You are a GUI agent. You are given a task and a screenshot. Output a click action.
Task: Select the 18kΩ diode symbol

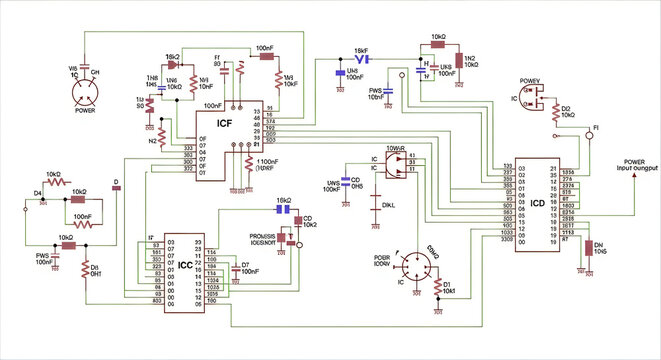[x=174, y=65]
